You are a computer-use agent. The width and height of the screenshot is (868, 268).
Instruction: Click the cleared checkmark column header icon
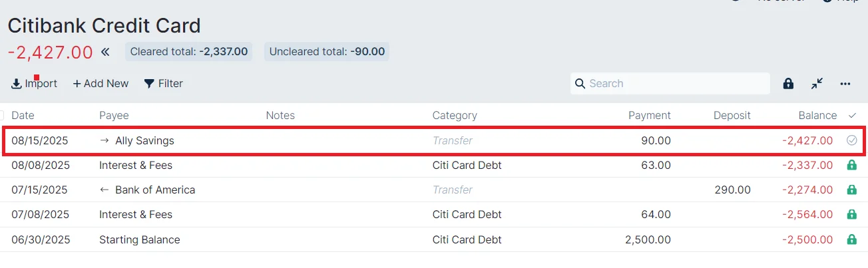[852, 116]
